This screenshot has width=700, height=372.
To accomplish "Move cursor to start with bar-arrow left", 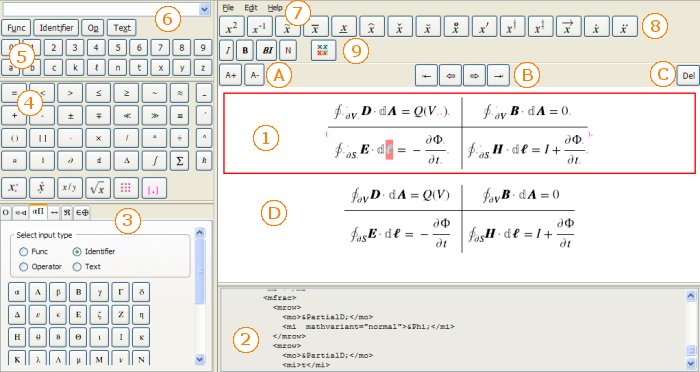I will (x=426, y=76).
